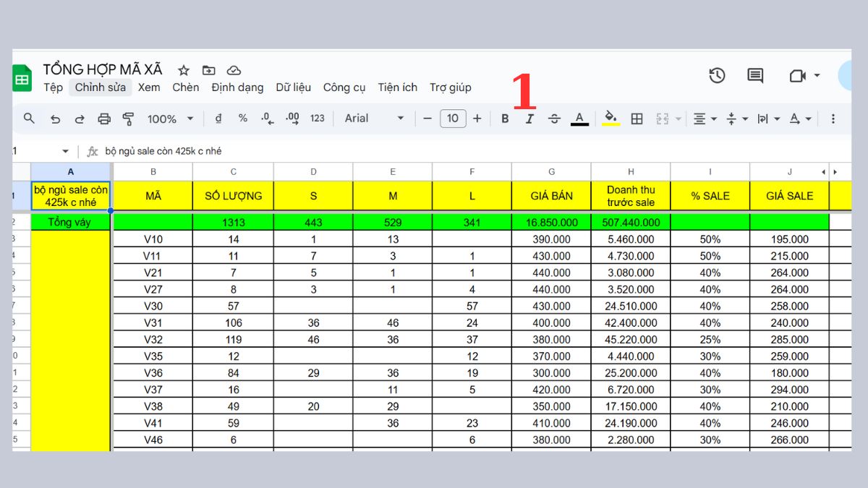The height and width of the screenshot is (488, 868).
Task: Undo the last action
Action: [55, 119]
